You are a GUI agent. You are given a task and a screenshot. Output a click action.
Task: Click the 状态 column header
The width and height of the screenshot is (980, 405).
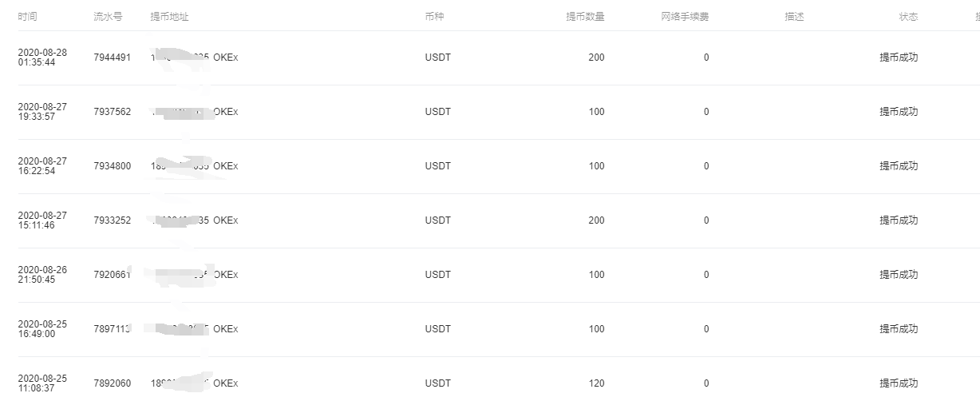tap(908, 17)
